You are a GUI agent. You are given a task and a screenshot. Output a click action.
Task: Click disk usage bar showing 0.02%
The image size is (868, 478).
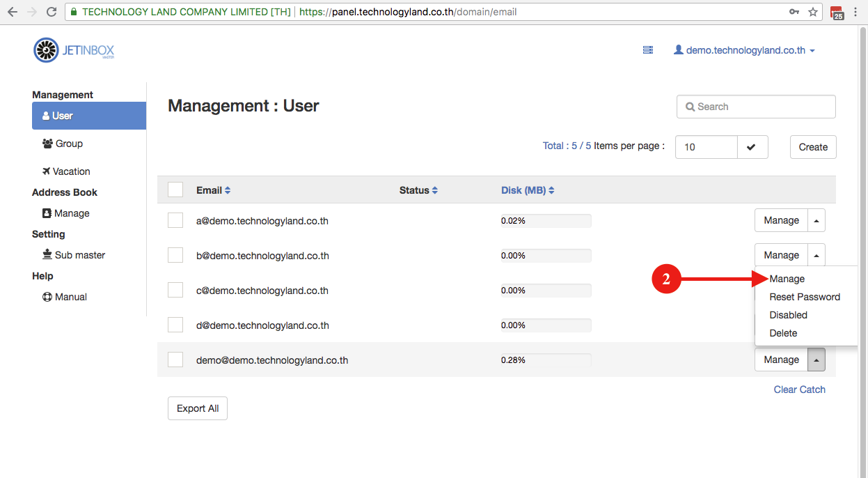pos(546,221)
